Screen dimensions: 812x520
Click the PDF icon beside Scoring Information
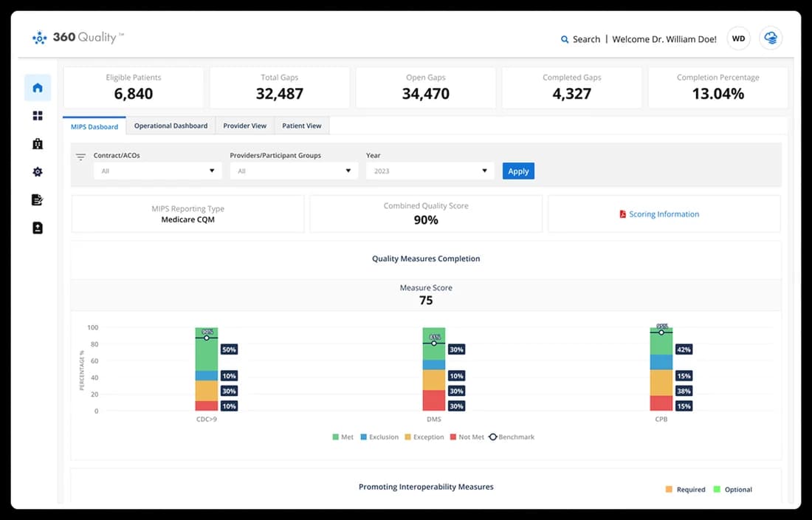point(623,214)
